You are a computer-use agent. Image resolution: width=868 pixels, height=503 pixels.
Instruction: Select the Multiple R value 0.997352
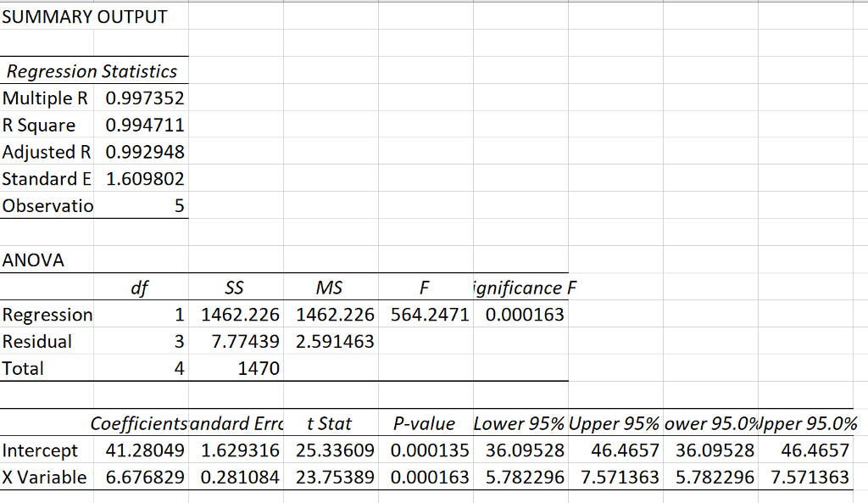[140, 98]
